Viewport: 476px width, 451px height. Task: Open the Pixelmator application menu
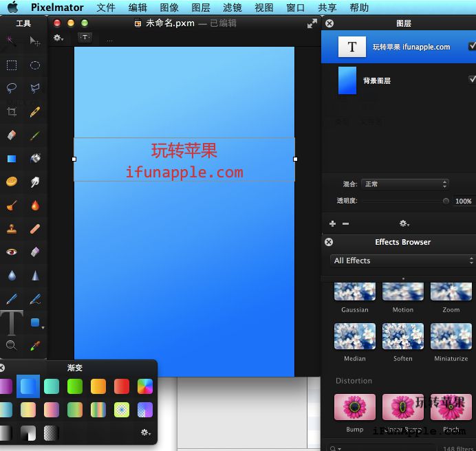(x=57, y=8)
